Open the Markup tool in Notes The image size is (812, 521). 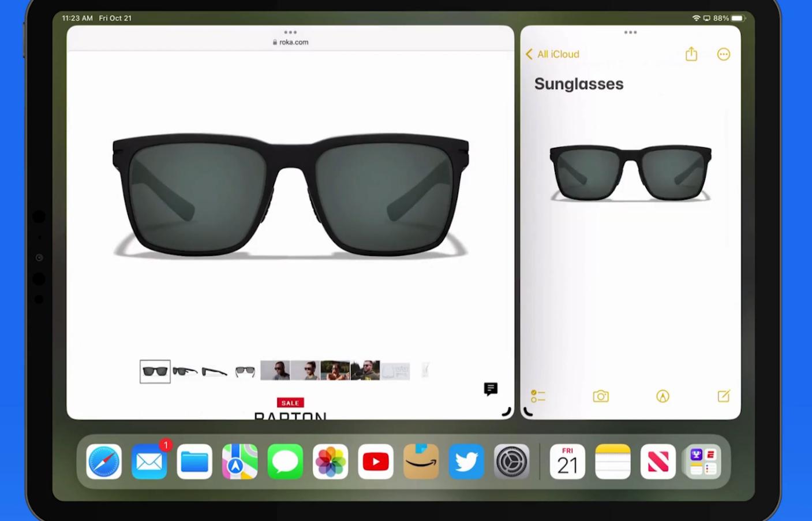point(662,396)
